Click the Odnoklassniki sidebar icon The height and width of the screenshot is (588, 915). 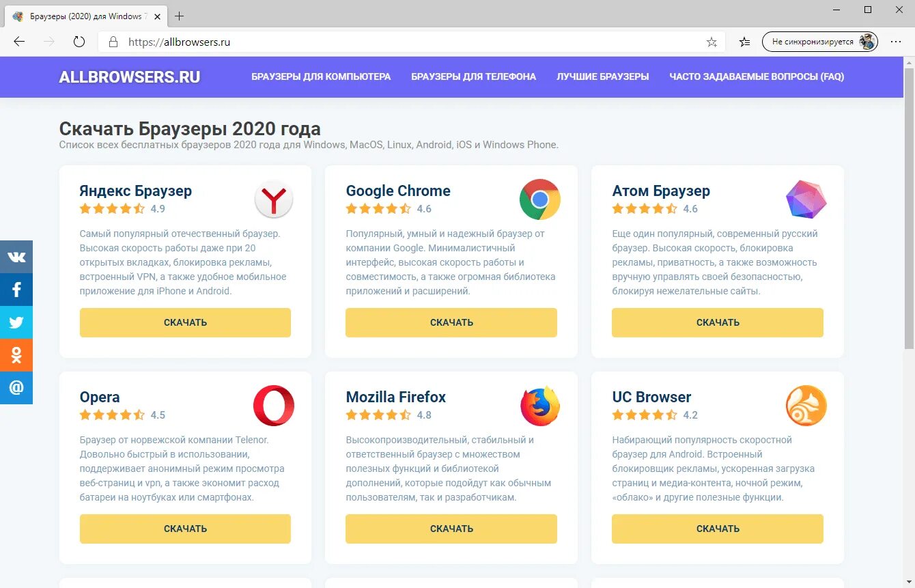tap(16, 355)
